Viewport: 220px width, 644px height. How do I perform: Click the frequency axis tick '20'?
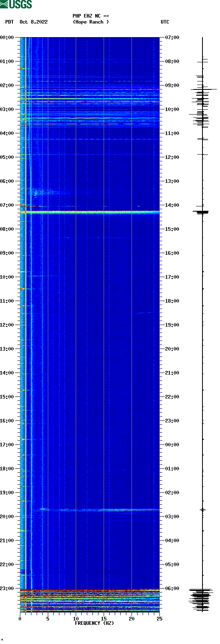[x=132, y=619]
